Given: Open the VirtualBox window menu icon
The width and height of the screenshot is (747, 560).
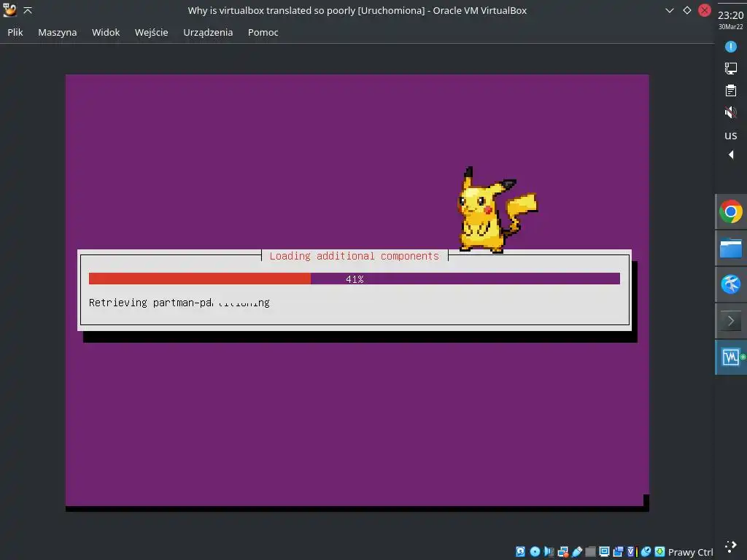Looking at the screenshot, I should pyautogui.click(x=9, y=10).
